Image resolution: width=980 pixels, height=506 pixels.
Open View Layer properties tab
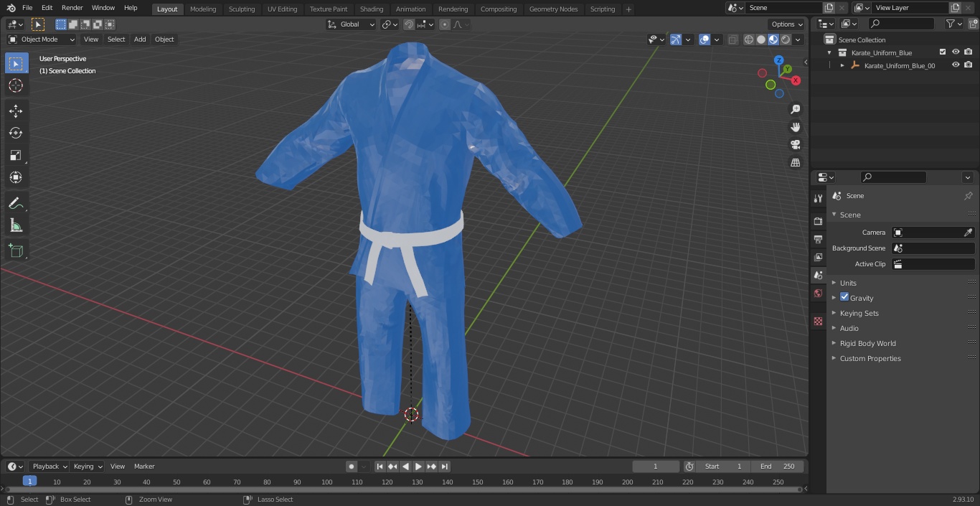818,257
